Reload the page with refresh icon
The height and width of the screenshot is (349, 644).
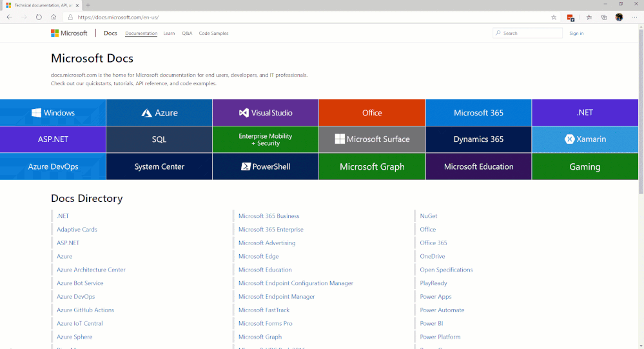coord(39,17)
